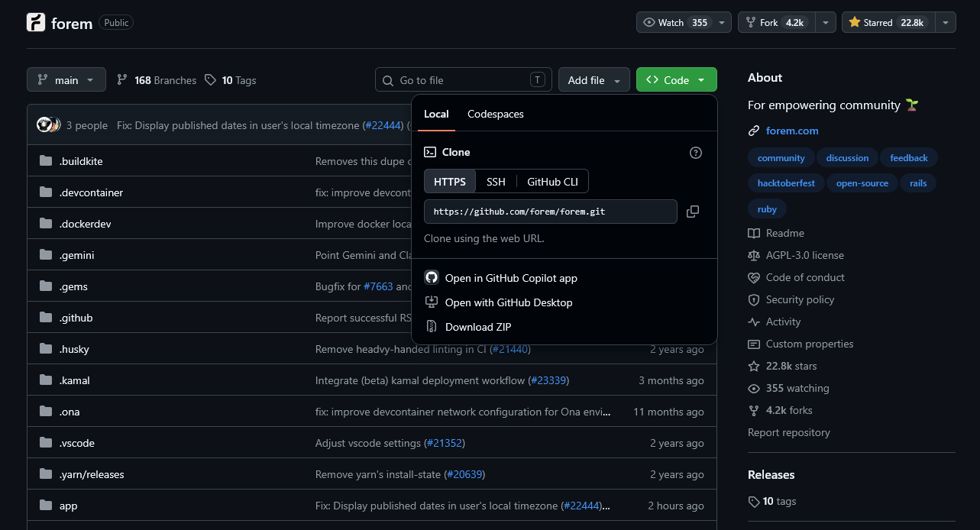
Task: Open the forem.com website link
Action: tap(792, 131)
